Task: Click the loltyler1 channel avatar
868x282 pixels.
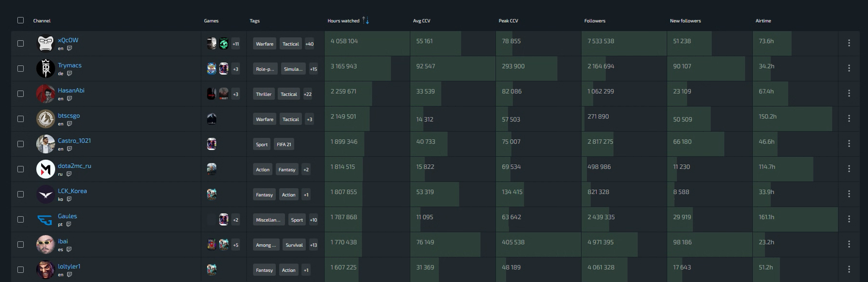Action: click(x=45, y=269)
